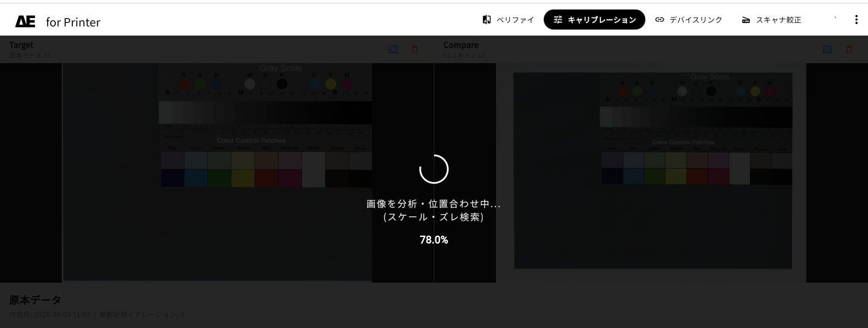The image size is (868, 328).
Task: Click the Target original chart image
Action: point(217,172)
